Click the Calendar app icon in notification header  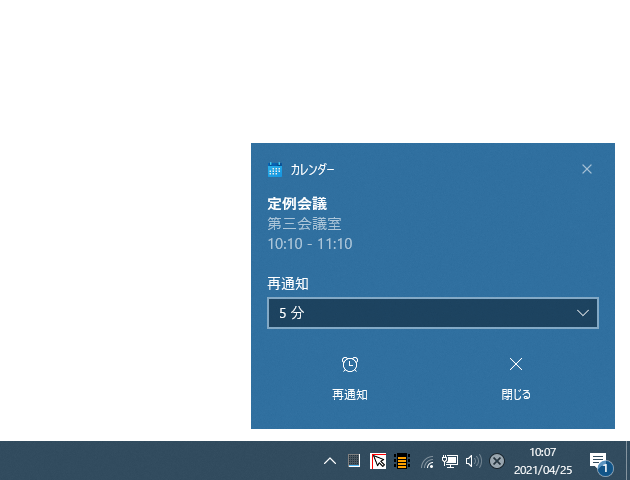[275, 170]
